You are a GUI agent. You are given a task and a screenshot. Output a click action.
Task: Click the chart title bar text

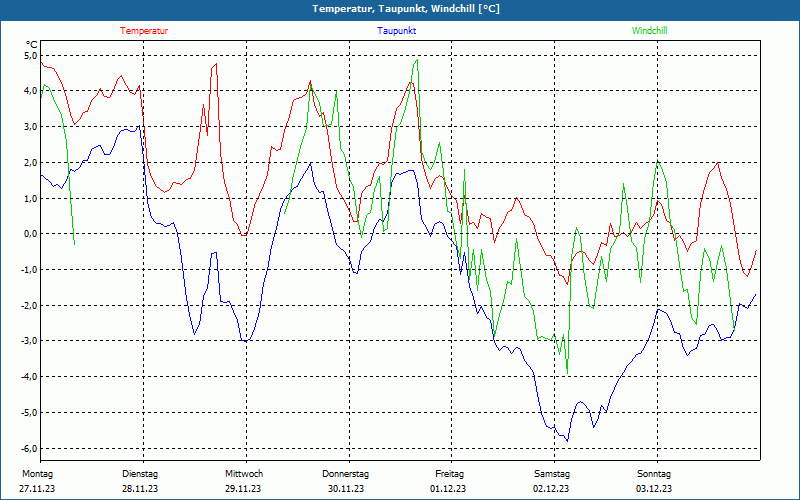pyautogui.click(x=406, y=9)
